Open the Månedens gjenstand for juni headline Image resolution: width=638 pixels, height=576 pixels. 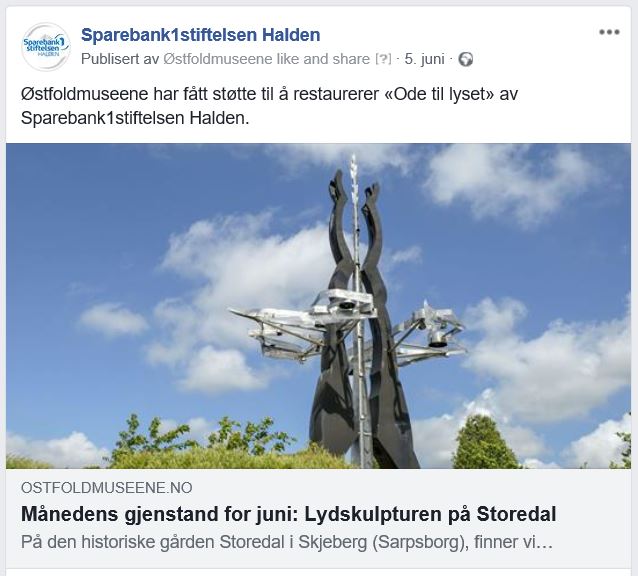[288, 514]
